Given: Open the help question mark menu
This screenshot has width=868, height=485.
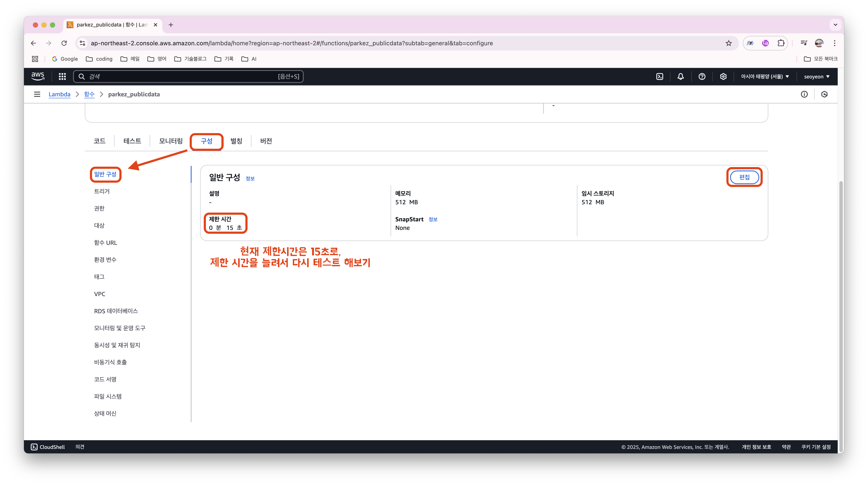Looking at the screenshot, I should [702, 76].
